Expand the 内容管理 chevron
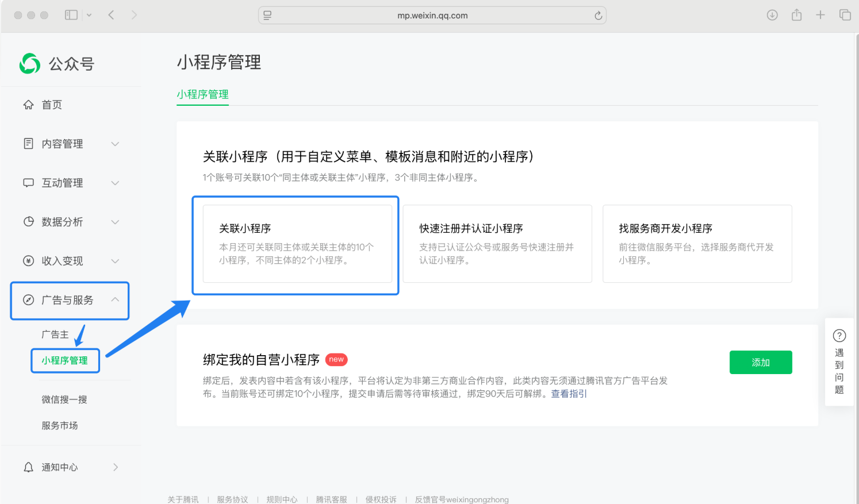 click(115, 144)
